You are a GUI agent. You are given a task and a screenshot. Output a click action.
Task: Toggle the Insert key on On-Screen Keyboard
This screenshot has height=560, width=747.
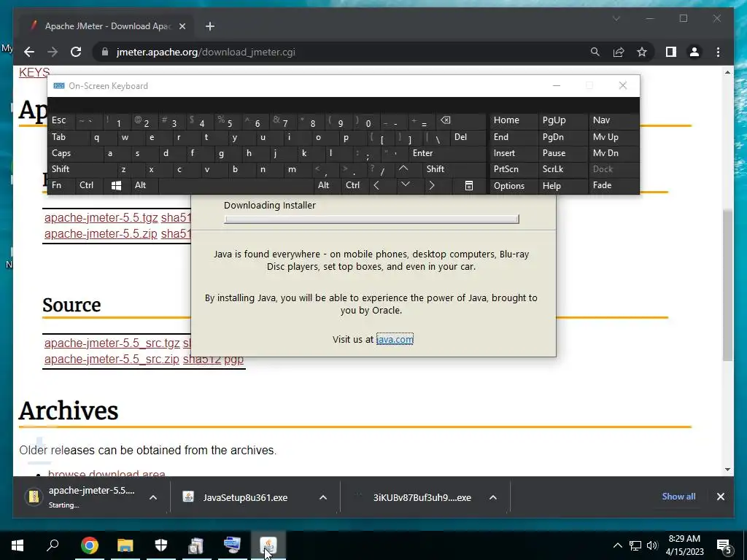[x=514, y=153]
